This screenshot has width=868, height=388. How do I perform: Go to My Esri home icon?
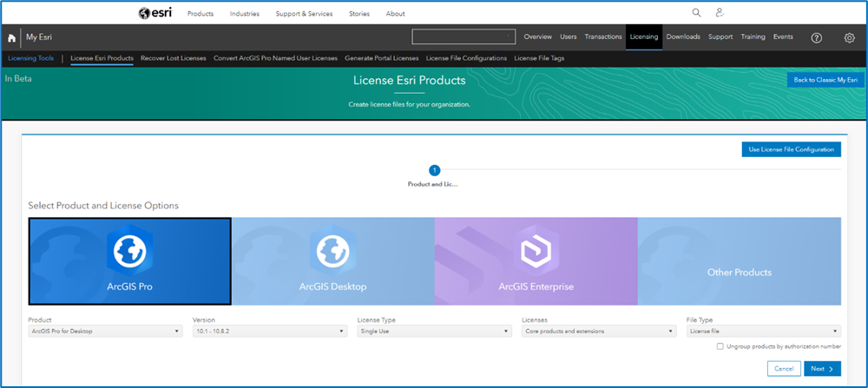[11, 37]
